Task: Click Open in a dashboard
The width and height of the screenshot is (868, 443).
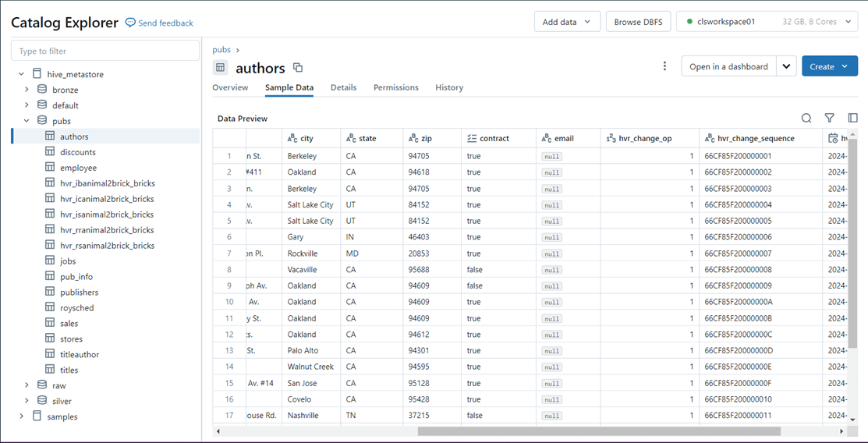Action: (728, 66)
